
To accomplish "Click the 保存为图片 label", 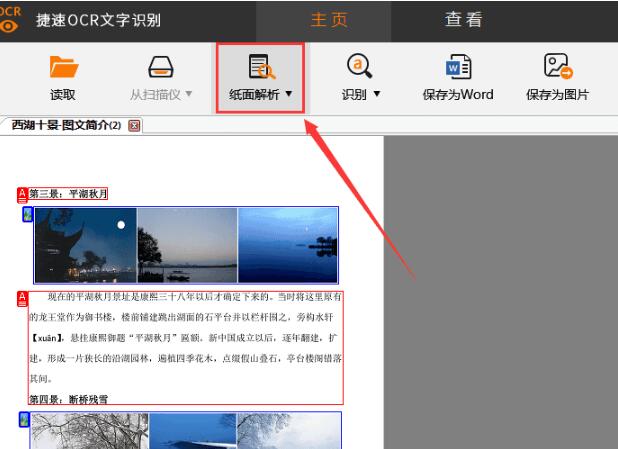I will point(558,95).
